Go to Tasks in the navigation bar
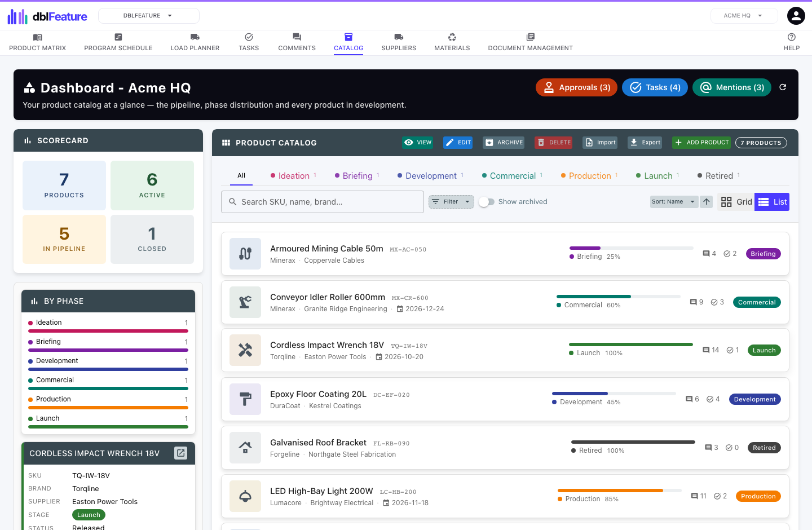 pos(249,42)
